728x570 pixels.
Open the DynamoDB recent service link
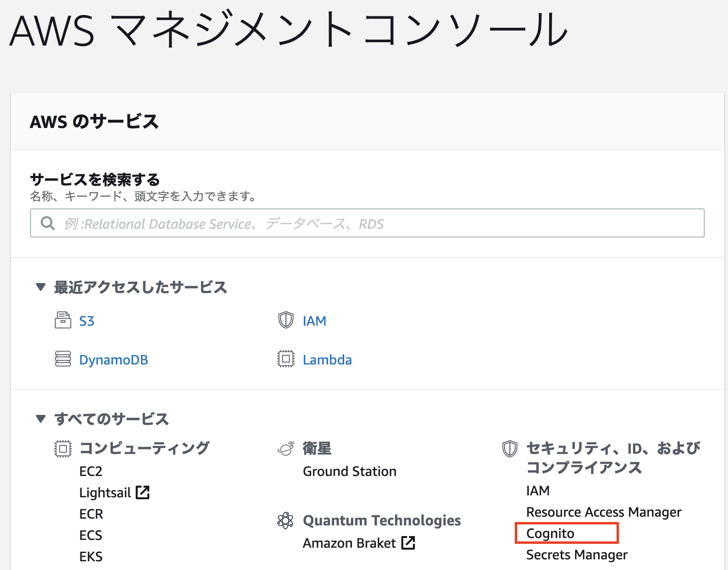[114, 360]
